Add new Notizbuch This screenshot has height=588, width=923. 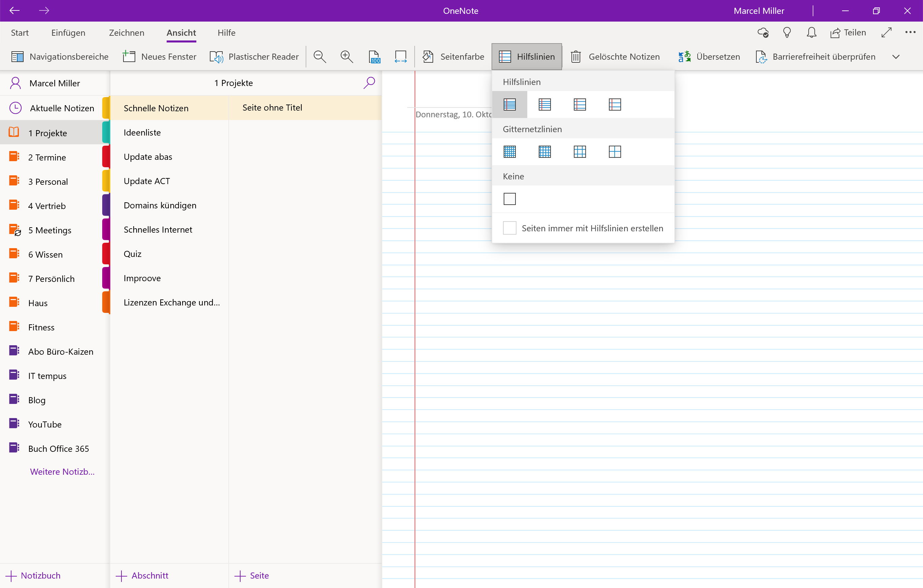(33, 576)
